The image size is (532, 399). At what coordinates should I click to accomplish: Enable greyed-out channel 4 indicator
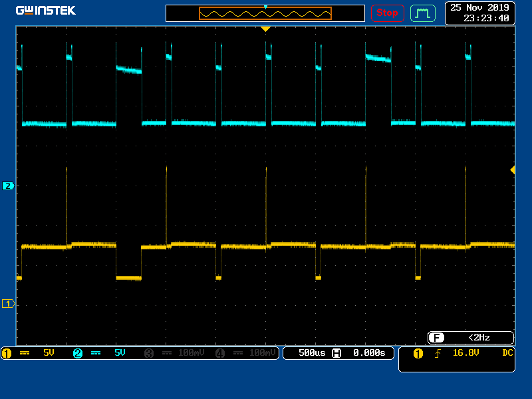220,353
